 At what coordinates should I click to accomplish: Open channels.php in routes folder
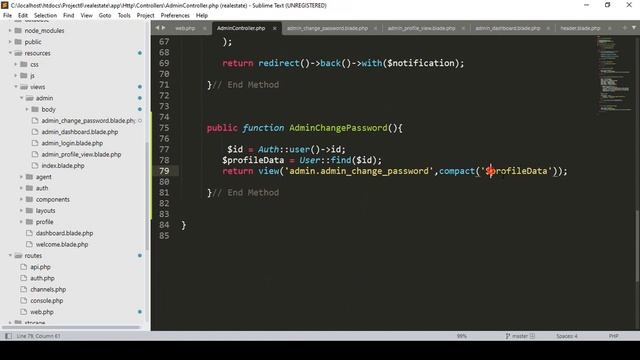point(48,289)
